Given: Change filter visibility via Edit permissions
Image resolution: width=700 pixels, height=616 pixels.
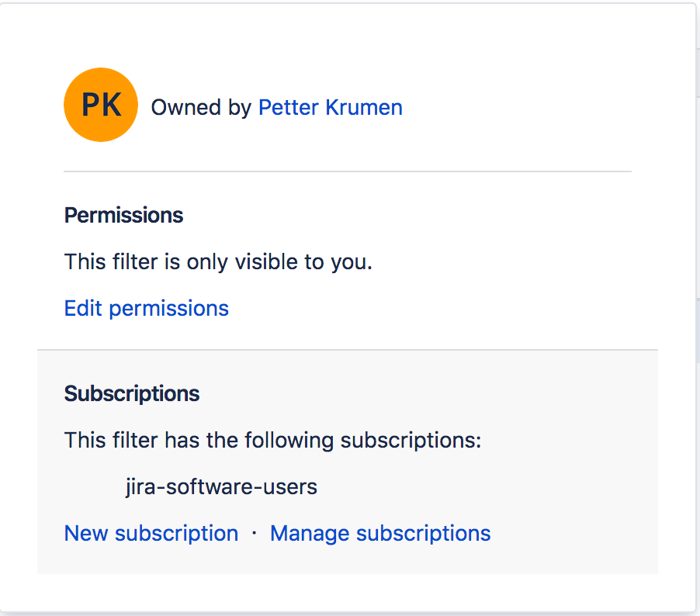Looking at the screenshot, I should 146,308.
